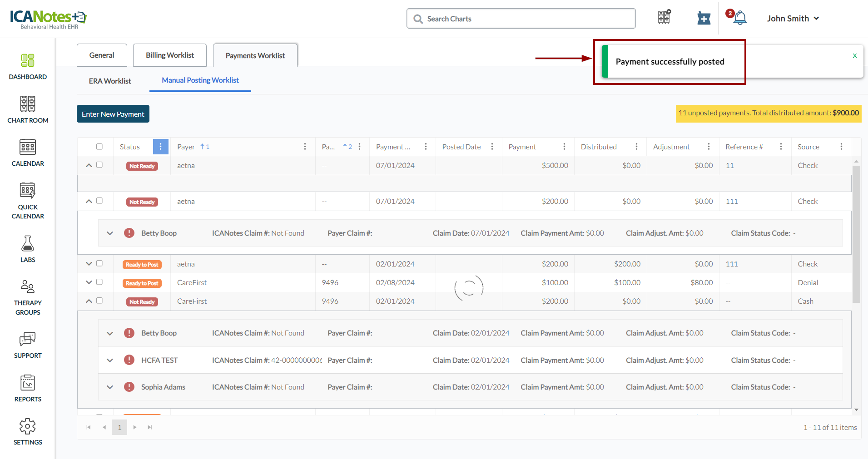868x459 pixels.
Task: Click the Search Charts input field
Action: pos(521,19)
